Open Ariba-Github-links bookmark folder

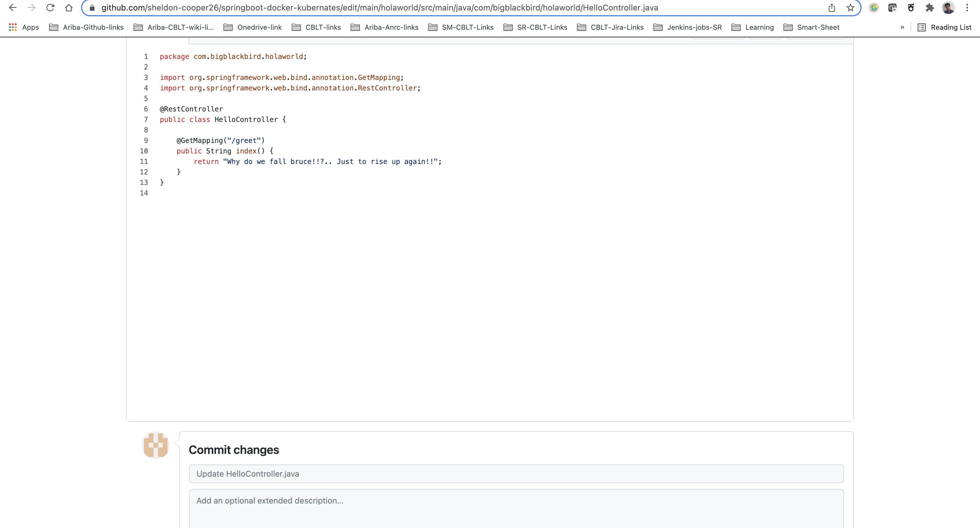[86, 27]
